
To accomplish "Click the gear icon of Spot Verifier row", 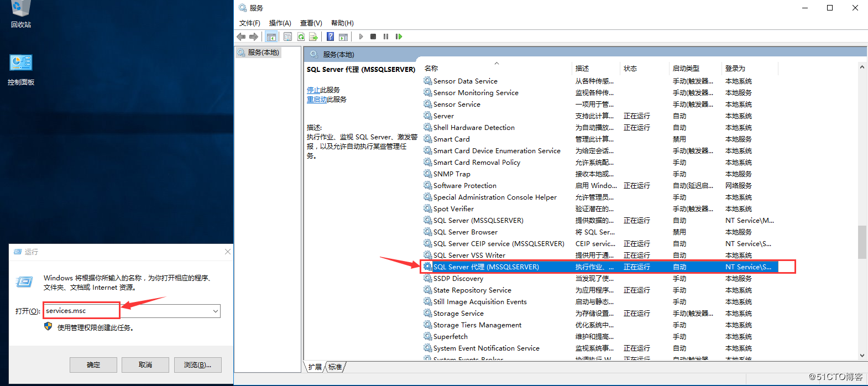I will (428, 208).
